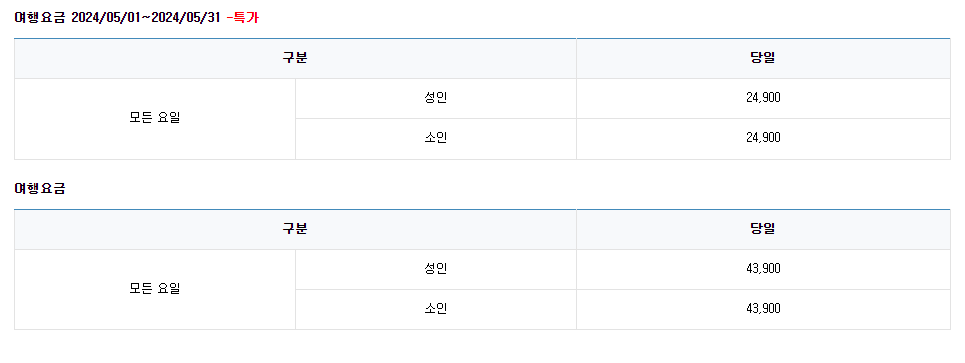The image size is (965, 363).
Task: Select the 소인 regular price 43,900
Action: tap(763, 309)
